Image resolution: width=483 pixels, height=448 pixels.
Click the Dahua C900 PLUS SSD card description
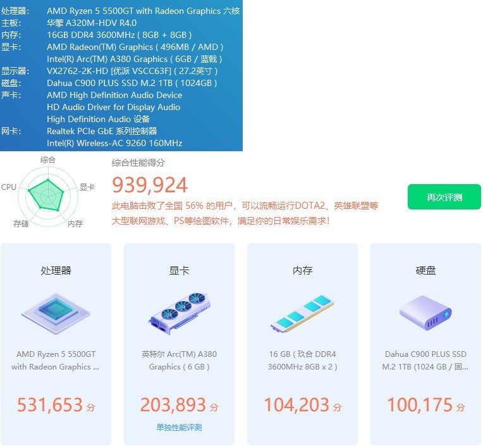tap(425, 360)
